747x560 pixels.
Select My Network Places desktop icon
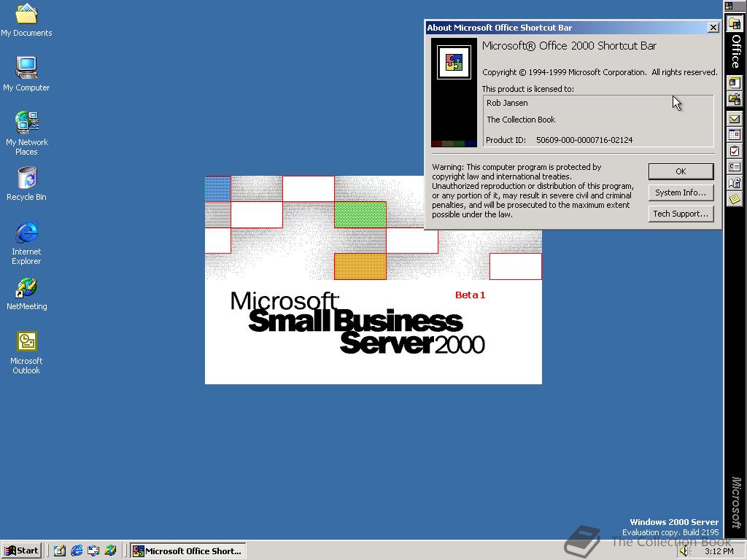(26, 133)
